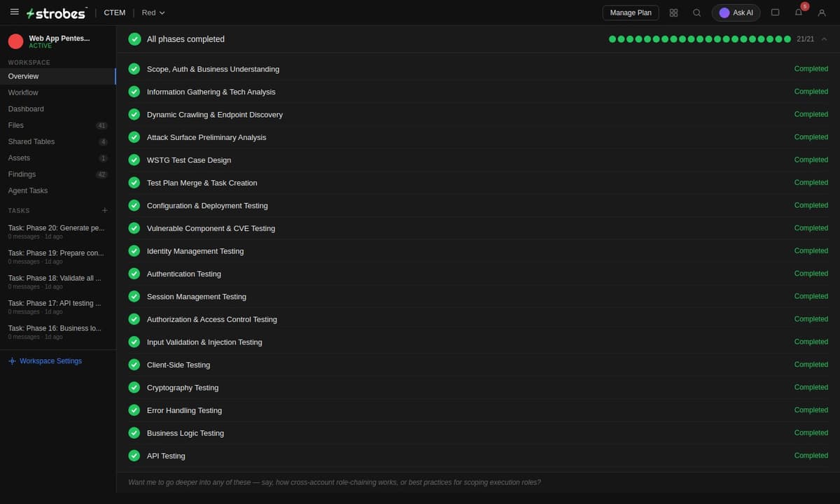Open the Red environment dropdown
The height and width of the screenshot is (504, 840).
153,13
